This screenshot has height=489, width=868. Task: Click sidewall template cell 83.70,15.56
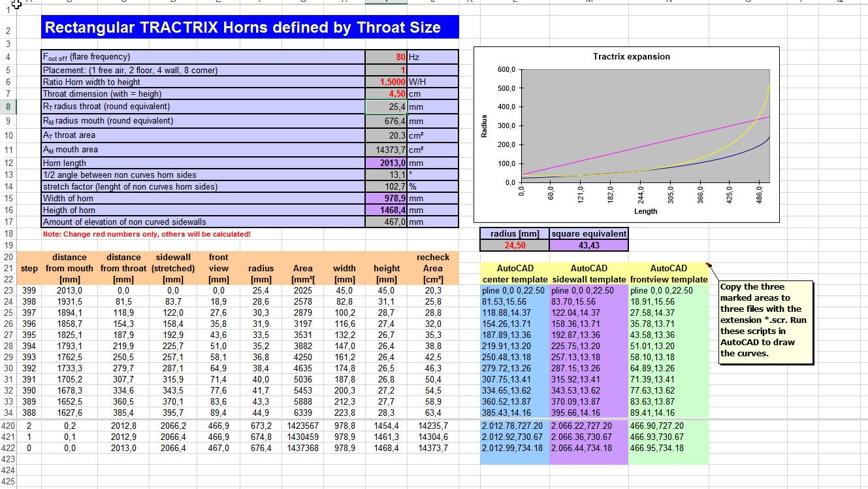[589, 302]
